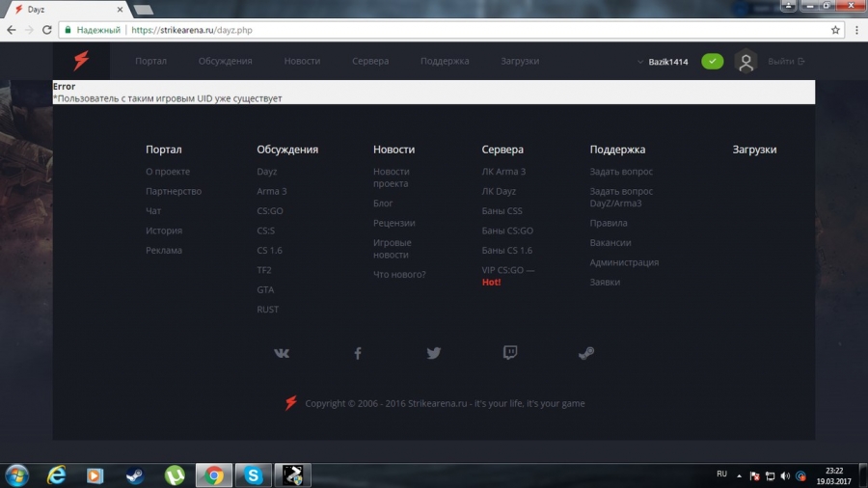Image resolution: width=868 pixels, height=488 pixels.
Task: Open the Баны CS:GO link
Action: click(507, 230)
